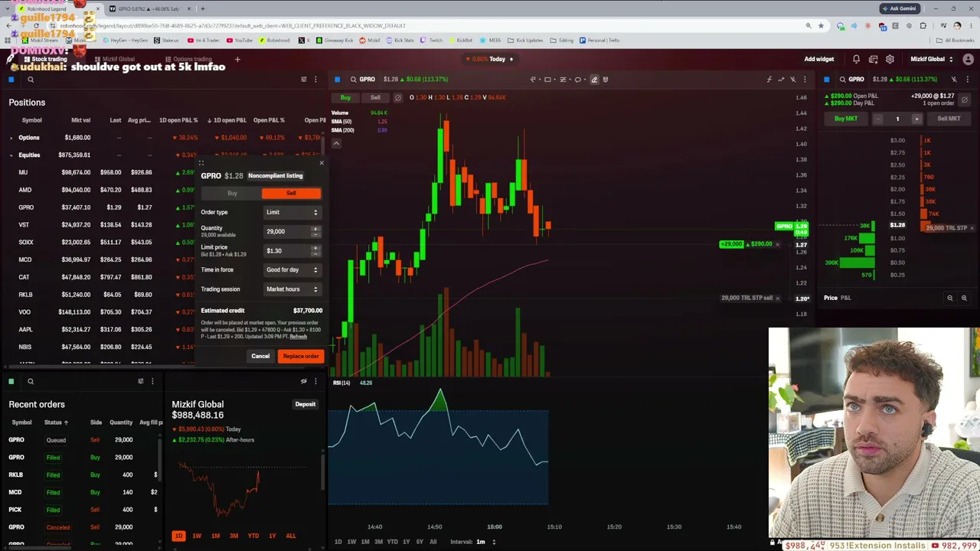Toggle the magnet snap tool on chart
Screen dimensions: 980x551
[606, 80]
